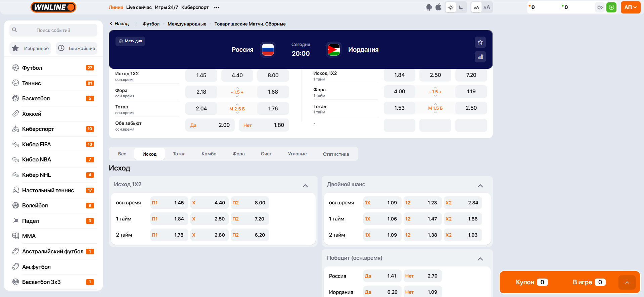Open match statistics chart icon

click(480, 57)
